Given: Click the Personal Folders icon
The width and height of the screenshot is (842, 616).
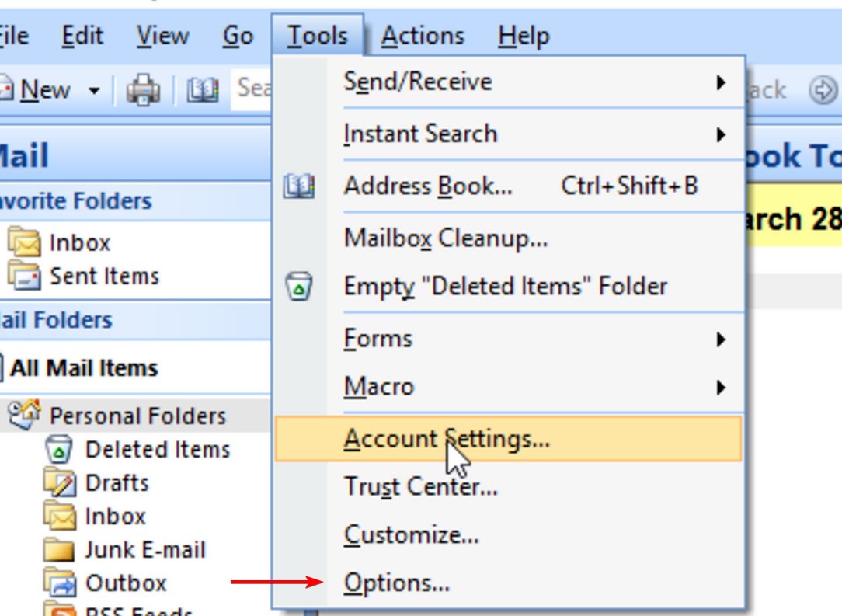Looking at the screenshot, I should [x=23, y=414].
